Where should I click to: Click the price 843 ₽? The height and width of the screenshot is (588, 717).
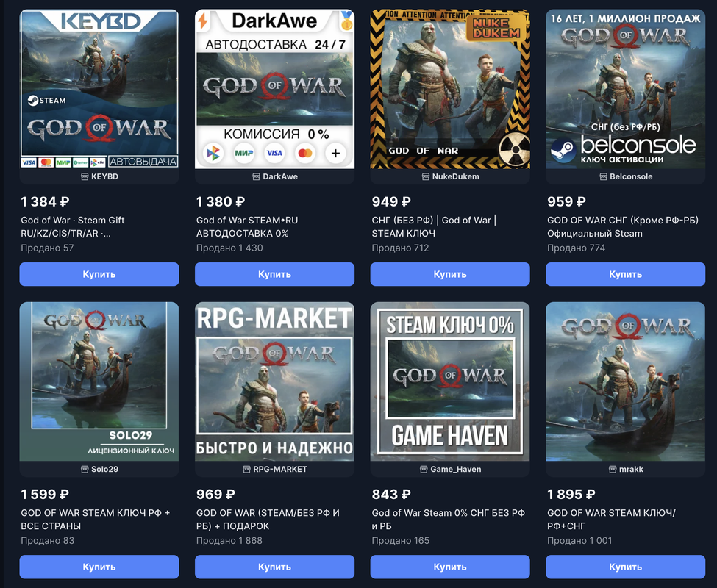pos(391,495)
